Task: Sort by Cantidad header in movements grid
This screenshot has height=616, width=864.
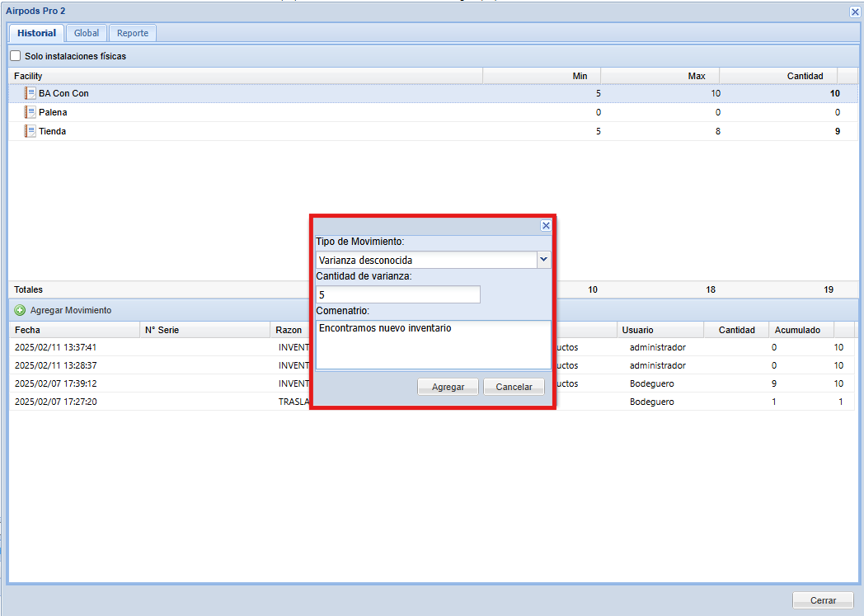Action: 737,330
